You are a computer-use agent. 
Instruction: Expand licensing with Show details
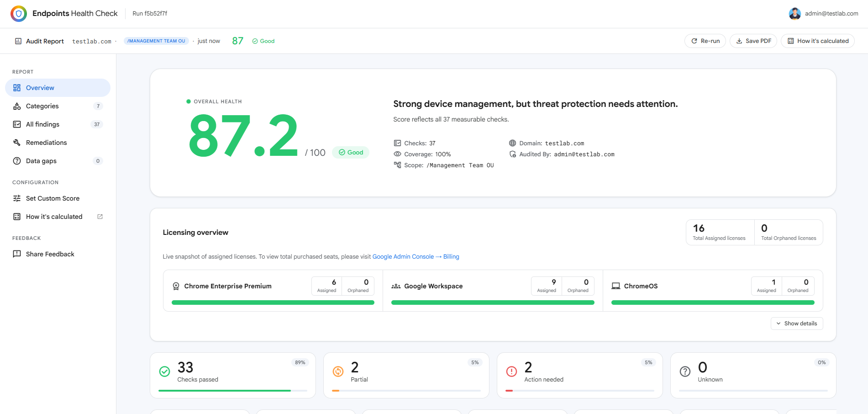[x=797, y=324]
